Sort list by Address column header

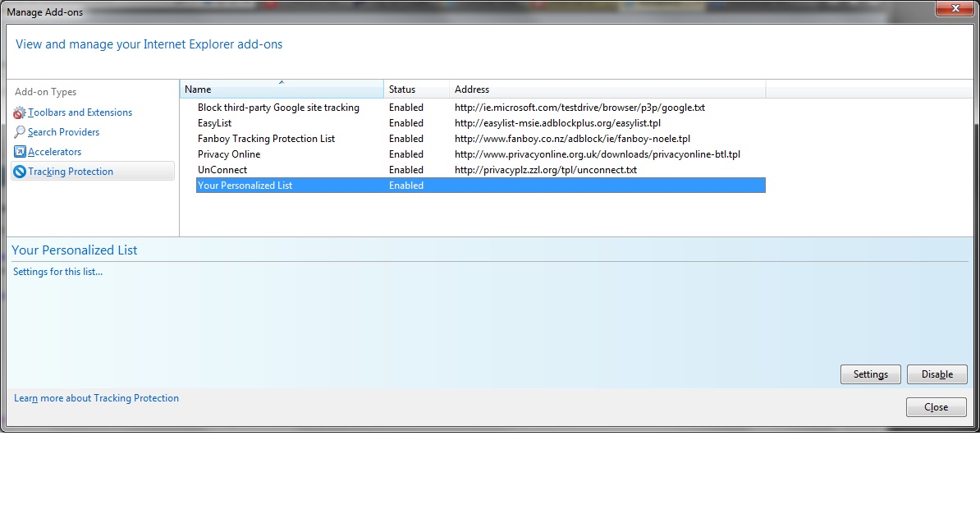(607, 89)
